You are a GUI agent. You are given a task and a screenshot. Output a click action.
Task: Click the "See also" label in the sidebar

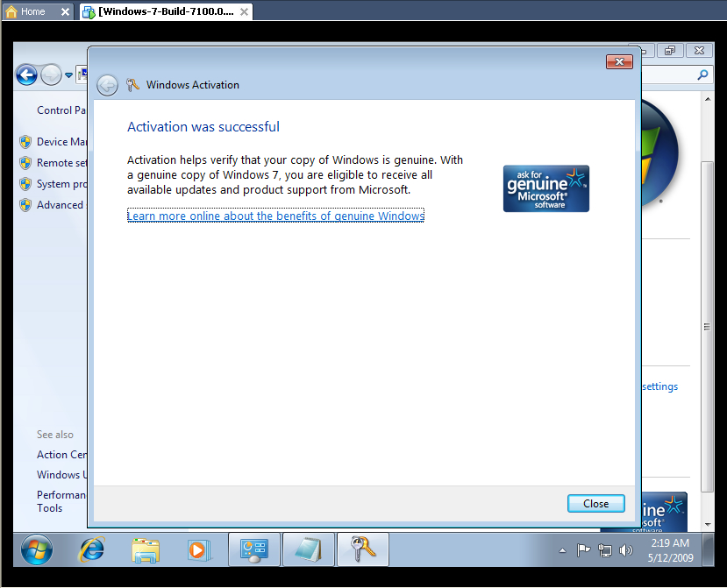coord(55,435)
